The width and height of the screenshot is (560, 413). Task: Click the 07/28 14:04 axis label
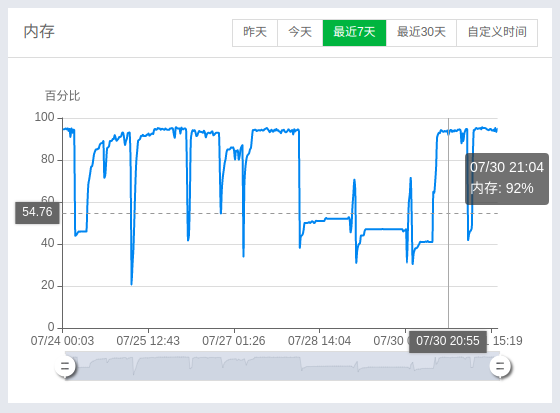click(x=319, y=341)
